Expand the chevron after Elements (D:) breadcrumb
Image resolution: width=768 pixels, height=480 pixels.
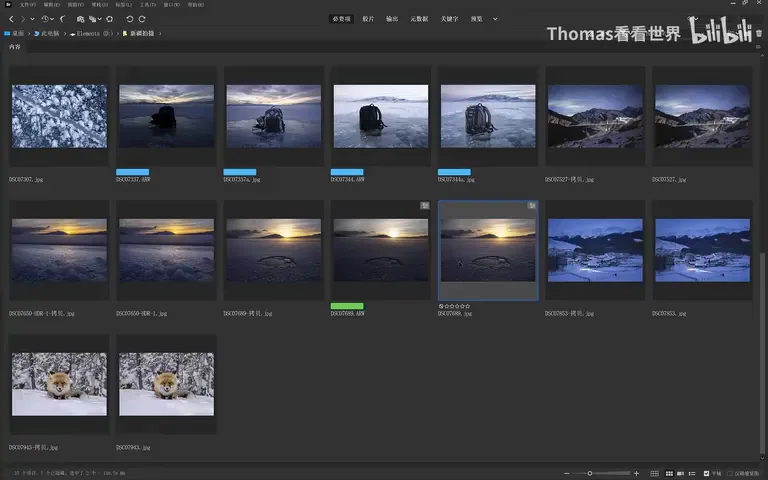tap(118, 33)
